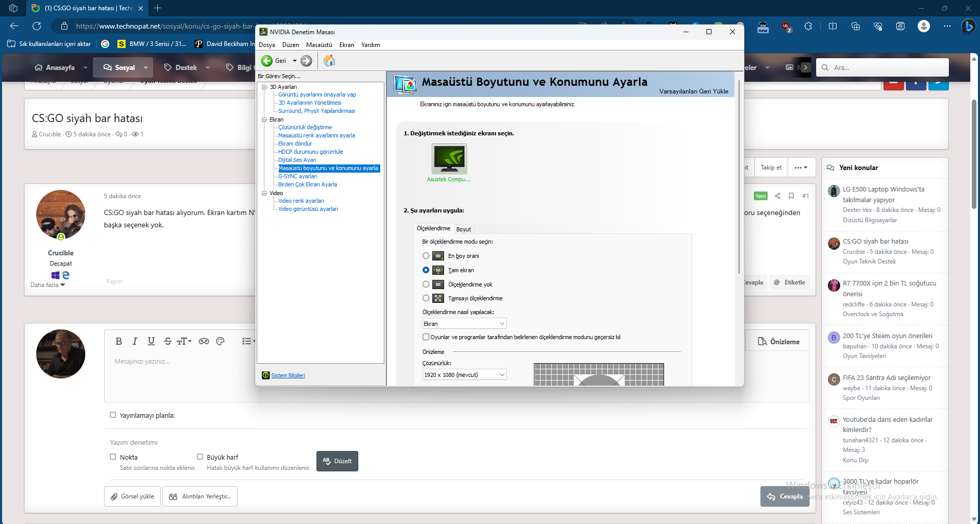The image size is (980, 524).
Task: Open the Çözünürlük 1920 x 1080 dropdown
Action: [x=464, y=375]
